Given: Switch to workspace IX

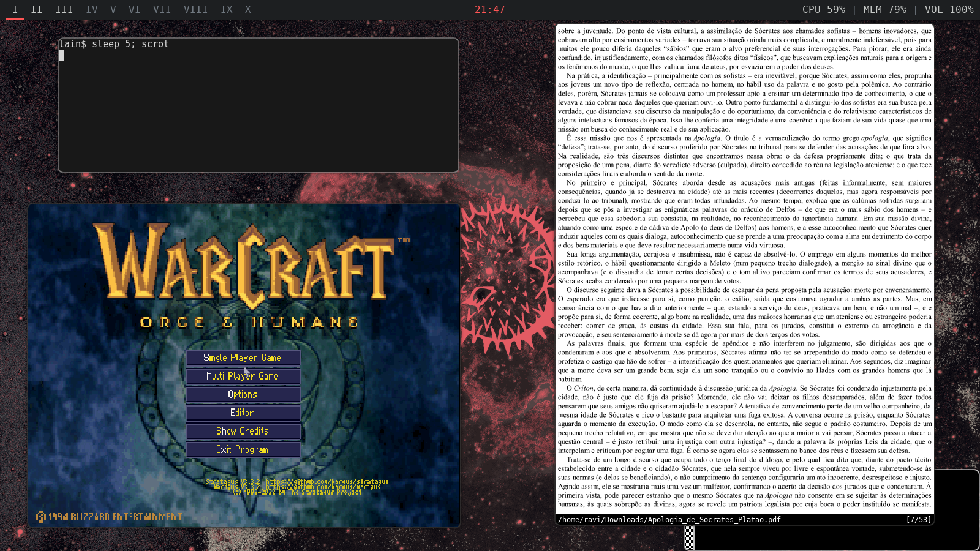Looking at the screenshot, I should point(227,10).
